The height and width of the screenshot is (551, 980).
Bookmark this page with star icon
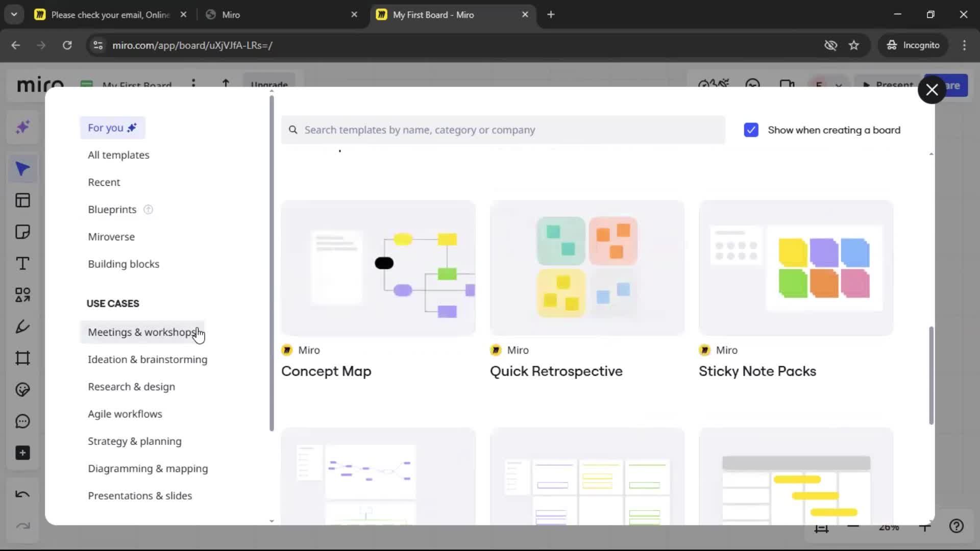coord(854,45)
